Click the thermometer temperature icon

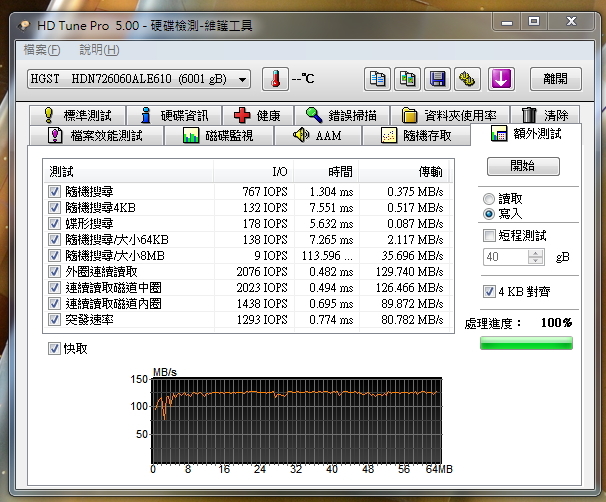pyautogui.click(x=275, y=79)
